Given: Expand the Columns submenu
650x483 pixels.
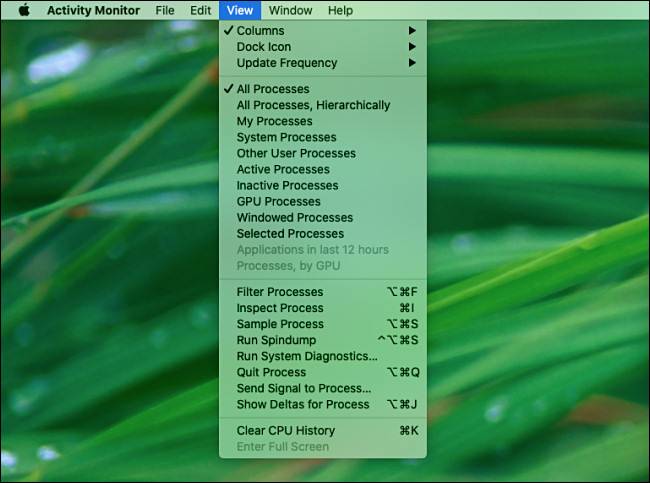Looking at the screenshot, I should pos(323,31).
